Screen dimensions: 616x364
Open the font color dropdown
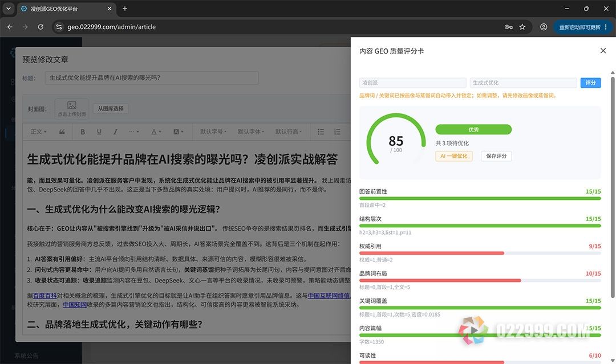pyautogui.click(x=156, y=132)
